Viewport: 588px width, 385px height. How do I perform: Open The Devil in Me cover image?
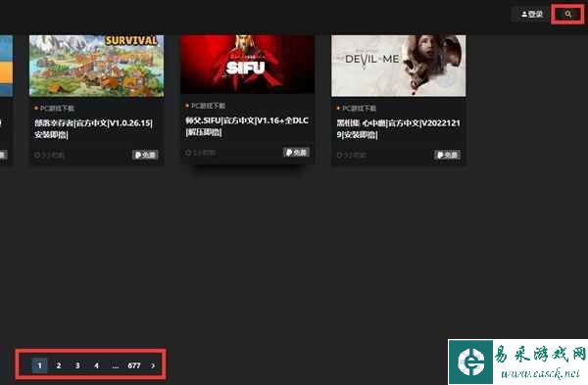coord(398,66)
